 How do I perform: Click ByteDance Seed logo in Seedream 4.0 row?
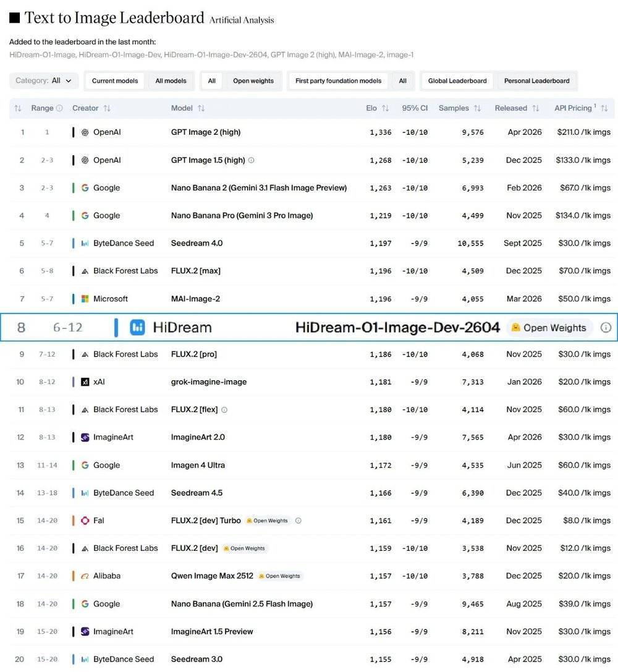[85, 243]
